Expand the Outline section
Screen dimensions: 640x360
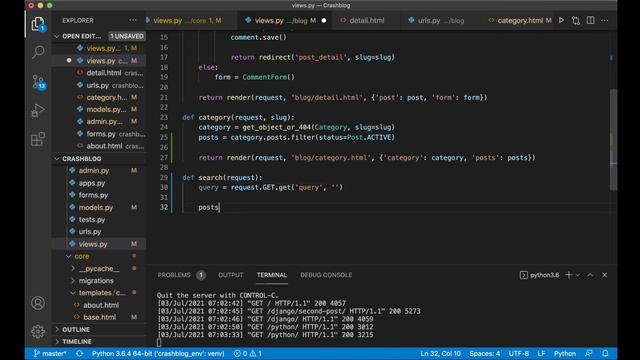pyautogui.click(x=57, y=329)
